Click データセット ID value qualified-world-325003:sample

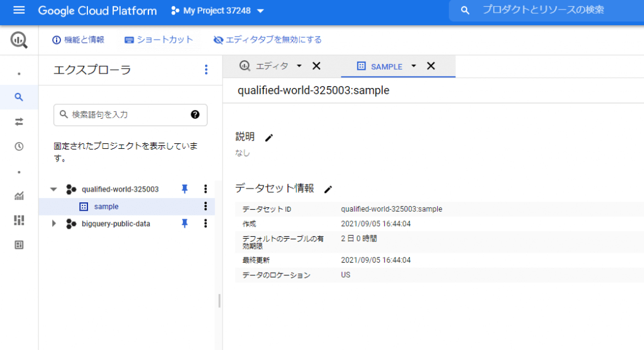pos(391,209)
